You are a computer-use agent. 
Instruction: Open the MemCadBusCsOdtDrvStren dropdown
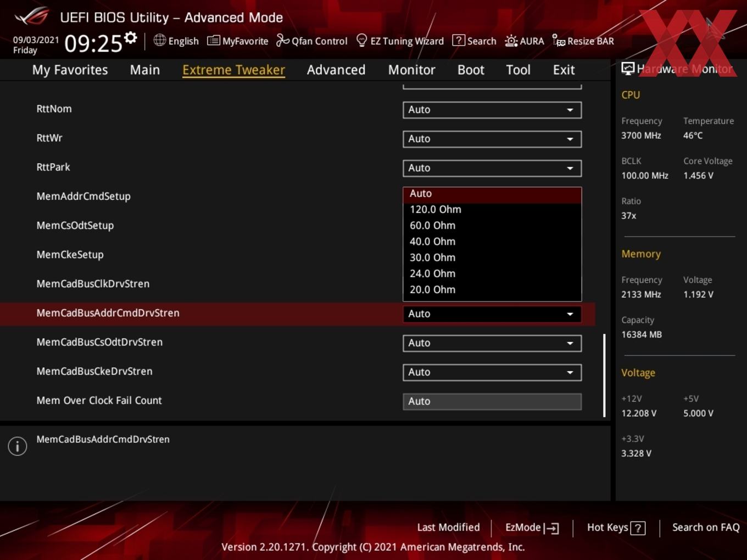492,343
